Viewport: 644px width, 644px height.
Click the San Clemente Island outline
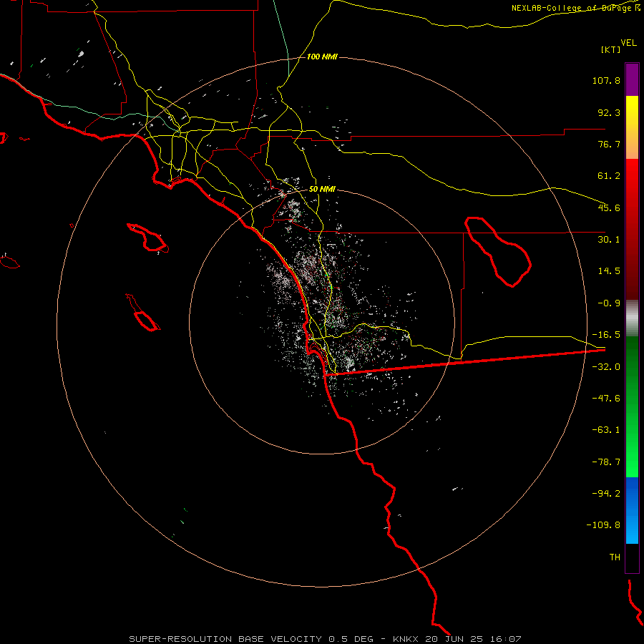[143, 313]
